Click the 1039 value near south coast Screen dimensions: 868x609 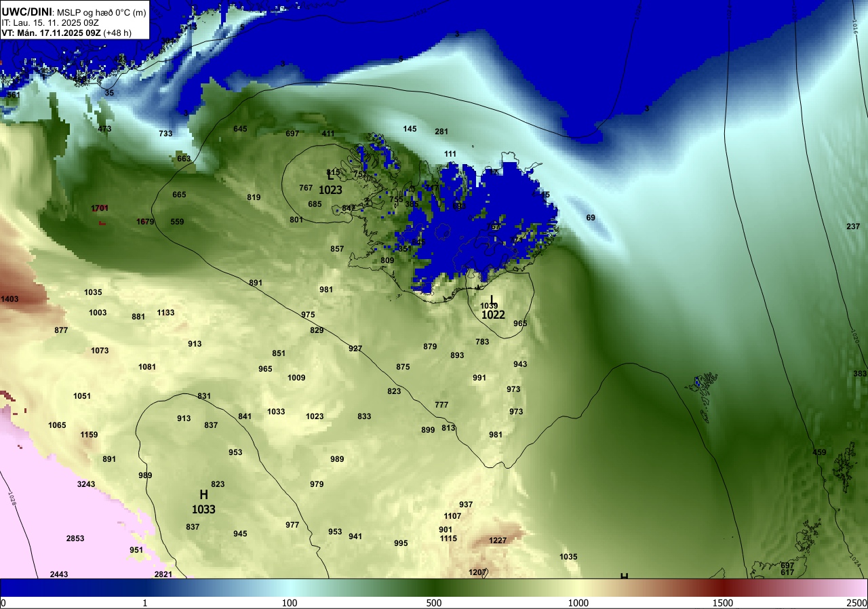coord(489,306)
